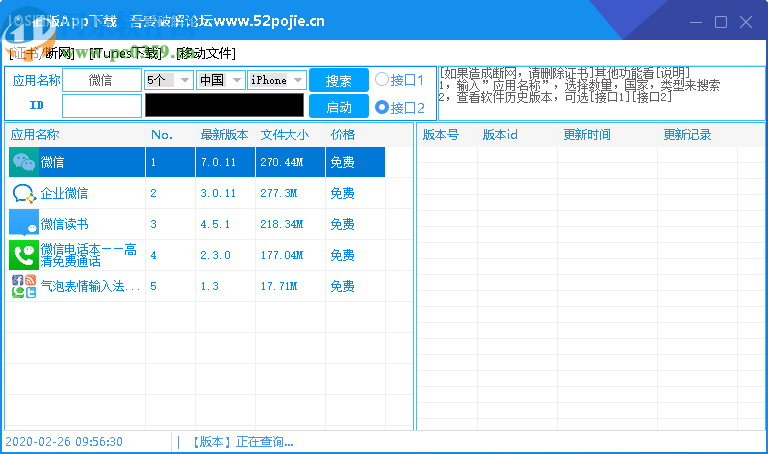Click the black box next to ID field
This screenshot has height=454, width=768.
[224, 105]
